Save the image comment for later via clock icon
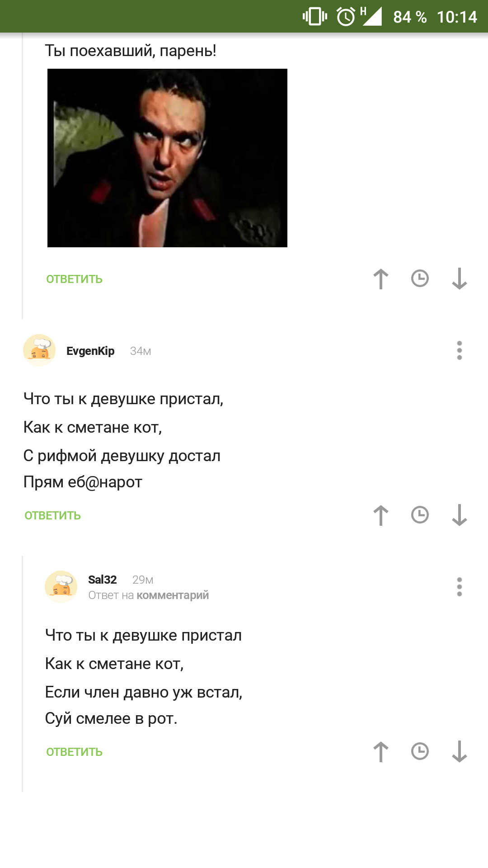Screen dimensions: 488x868 tap(420, 278)
